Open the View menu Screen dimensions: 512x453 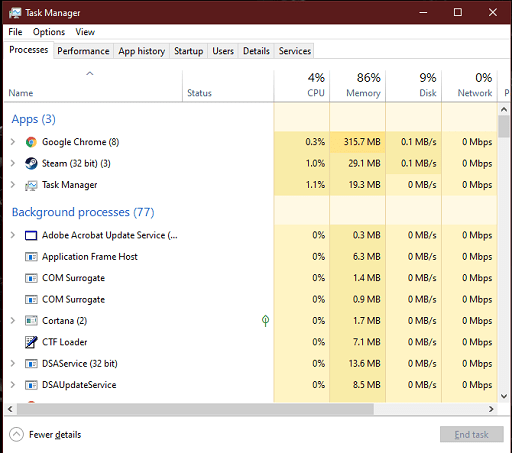point(85,32)
